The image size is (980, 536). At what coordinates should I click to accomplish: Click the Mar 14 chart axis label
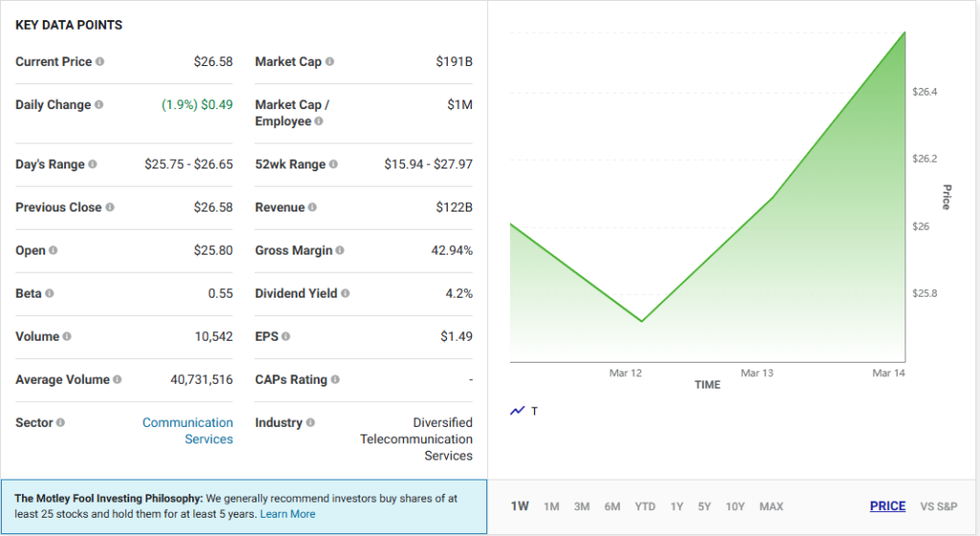(x=888, y=373)
